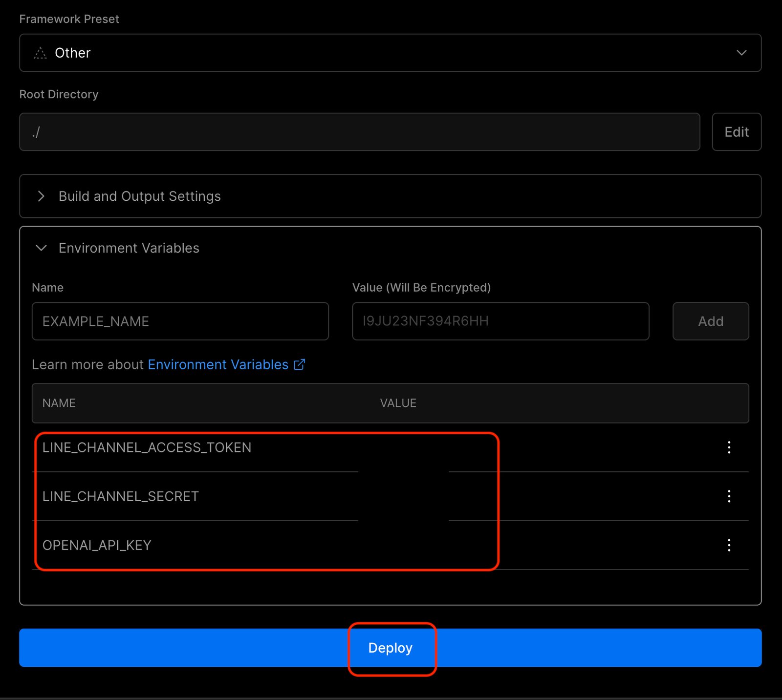Click the dotted triangle icon beside Other
This screenshot has width=782, height=700.
40,53
